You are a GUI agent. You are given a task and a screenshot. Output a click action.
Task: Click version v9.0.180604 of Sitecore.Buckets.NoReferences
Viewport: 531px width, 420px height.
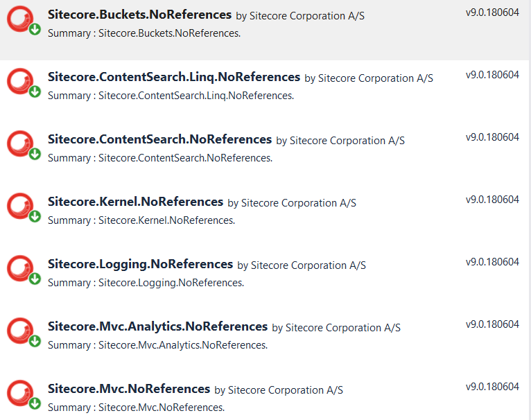pos(492,12)
